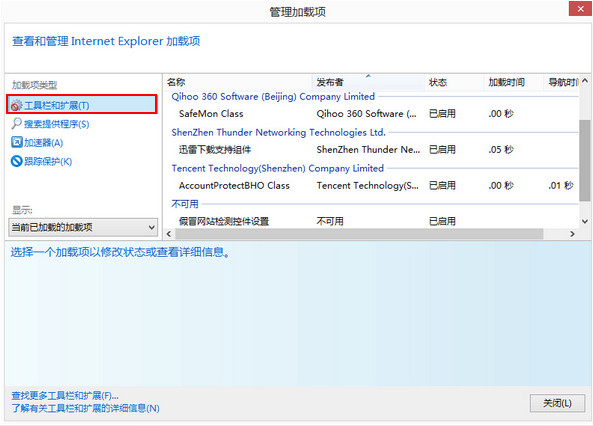This screenshot has width=593, height=426.
Task: Click the horizontal scrollbar right arrow
Action: [572, 234]
